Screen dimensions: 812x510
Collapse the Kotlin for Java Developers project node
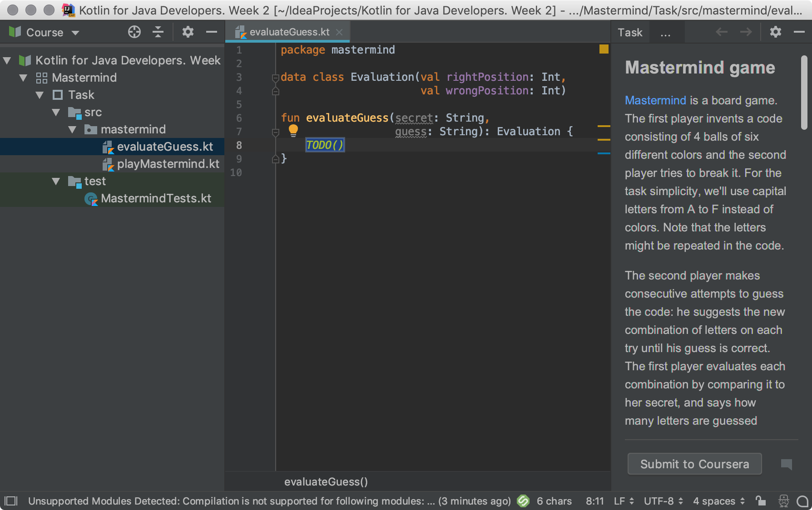point(7,60)
